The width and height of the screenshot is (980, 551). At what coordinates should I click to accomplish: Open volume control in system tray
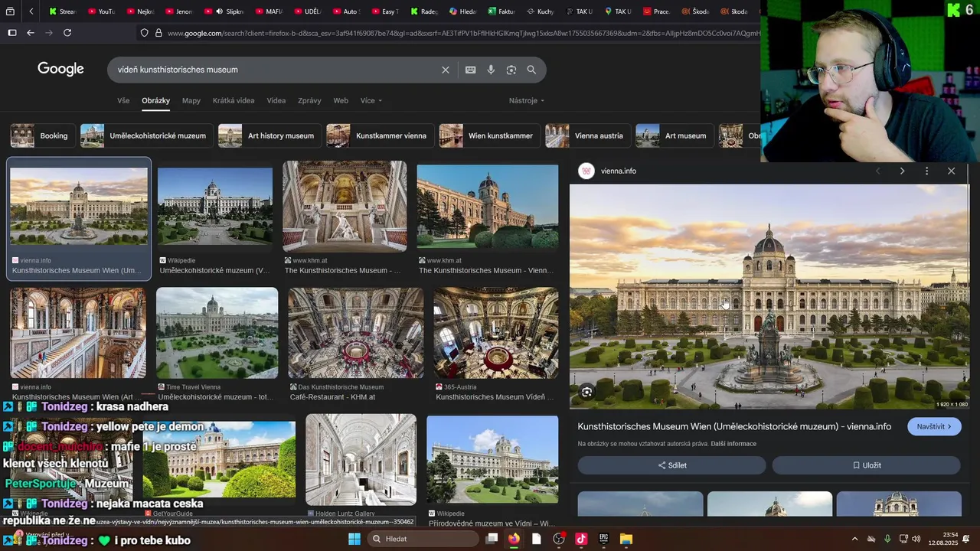[916, 539]
